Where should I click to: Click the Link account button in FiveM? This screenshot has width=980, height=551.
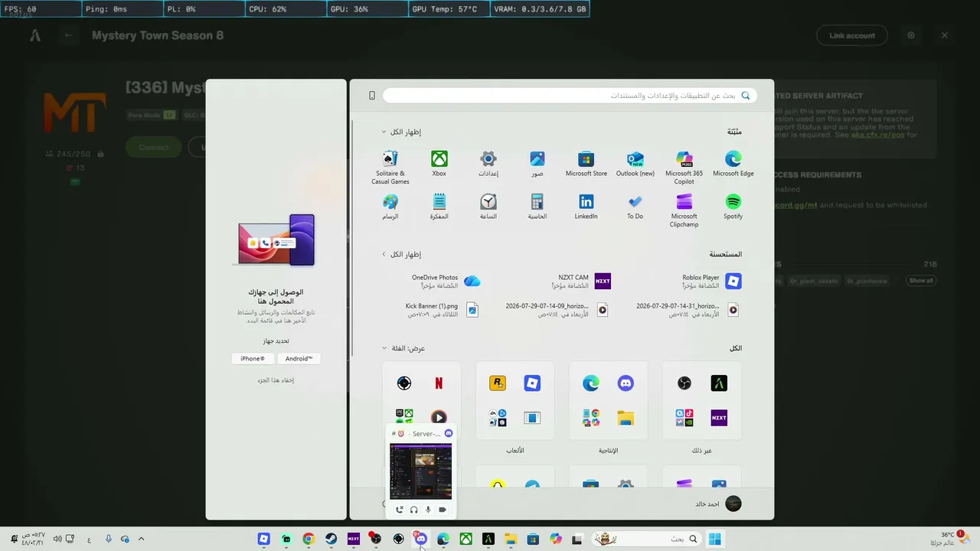click(x=852, y=35)
